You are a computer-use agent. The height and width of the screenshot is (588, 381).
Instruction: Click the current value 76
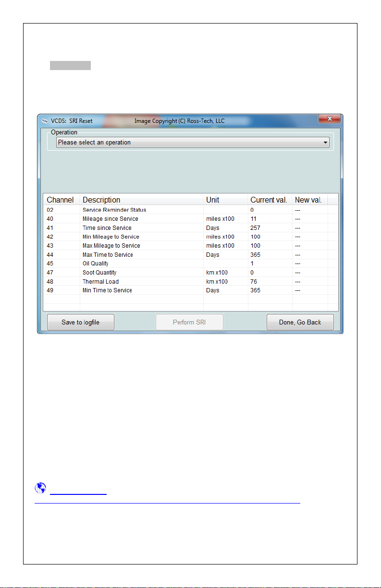click(x=254, y=281)
